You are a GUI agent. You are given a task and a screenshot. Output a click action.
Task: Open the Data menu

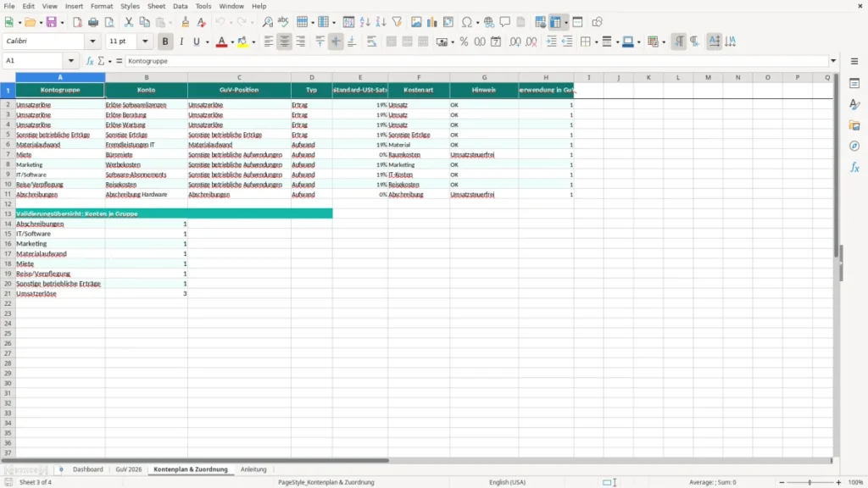(x=180, y=6)
